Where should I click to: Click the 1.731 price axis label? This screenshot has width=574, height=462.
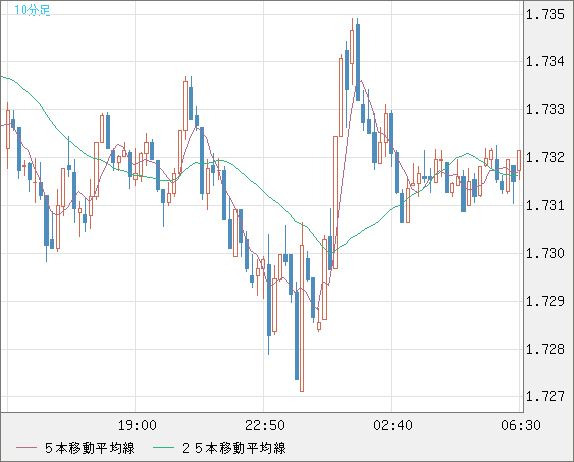545,205
